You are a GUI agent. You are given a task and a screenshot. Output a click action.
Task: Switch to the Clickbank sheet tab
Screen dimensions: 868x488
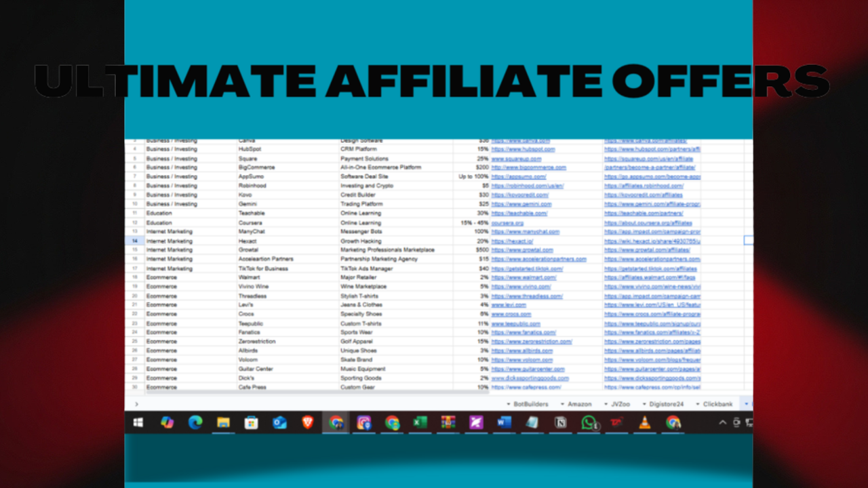717,405
